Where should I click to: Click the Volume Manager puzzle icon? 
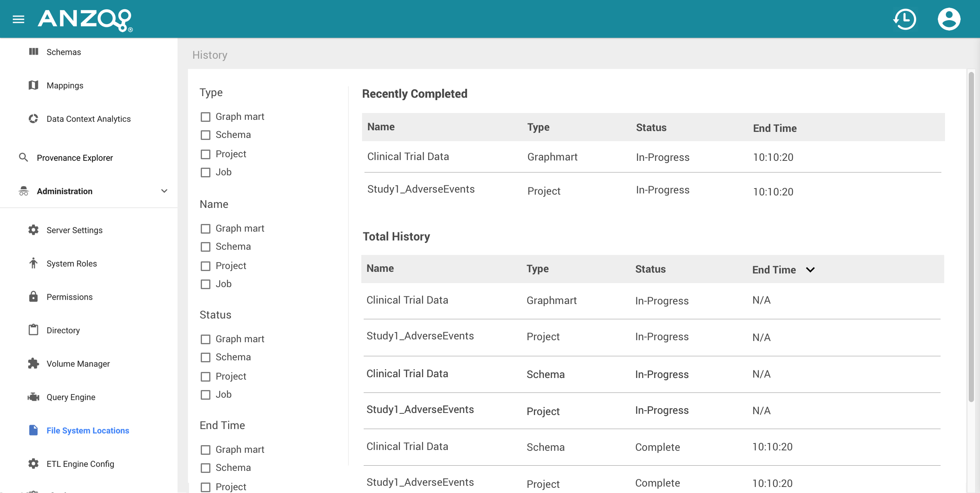click(x=33, y=364)
